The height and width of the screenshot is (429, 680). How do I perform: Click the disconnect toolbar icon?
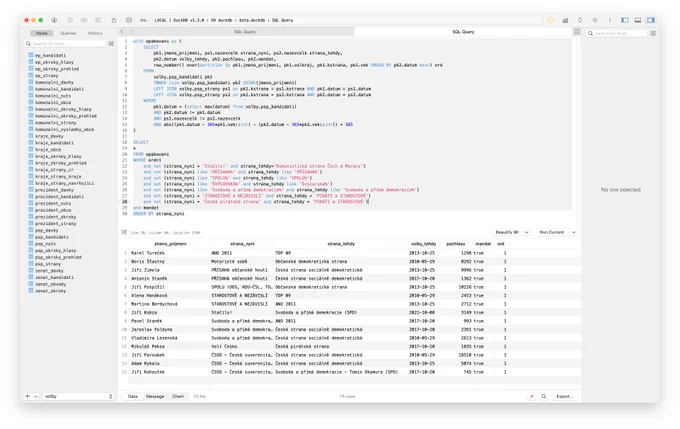(x=70, y=20)
